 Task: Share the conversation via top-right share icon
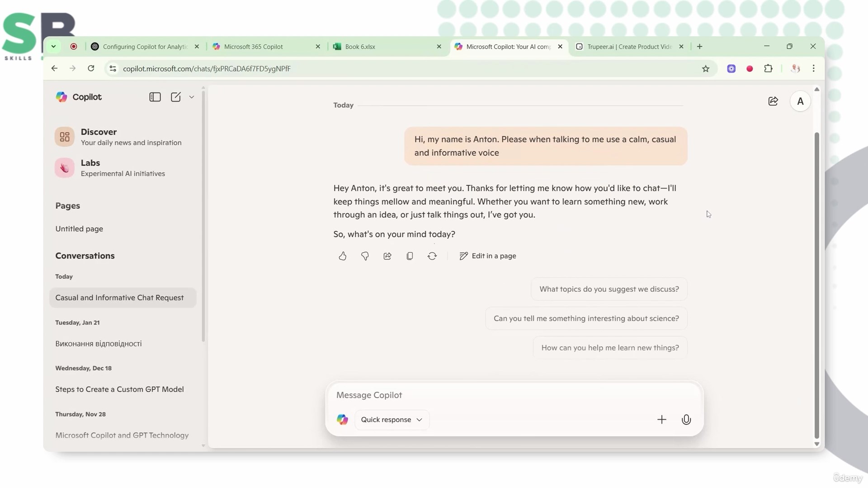773,101
